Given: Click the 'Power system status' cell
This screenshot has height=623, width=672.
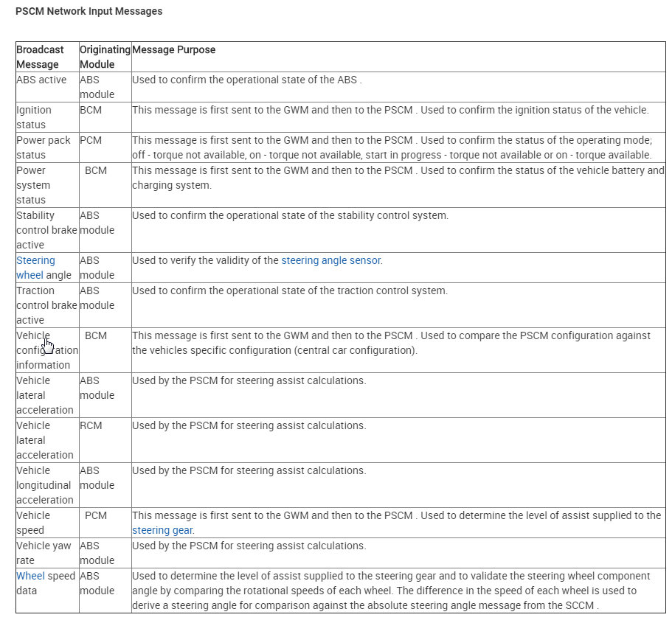Looking at the screenshot, I should coord(47,185).
